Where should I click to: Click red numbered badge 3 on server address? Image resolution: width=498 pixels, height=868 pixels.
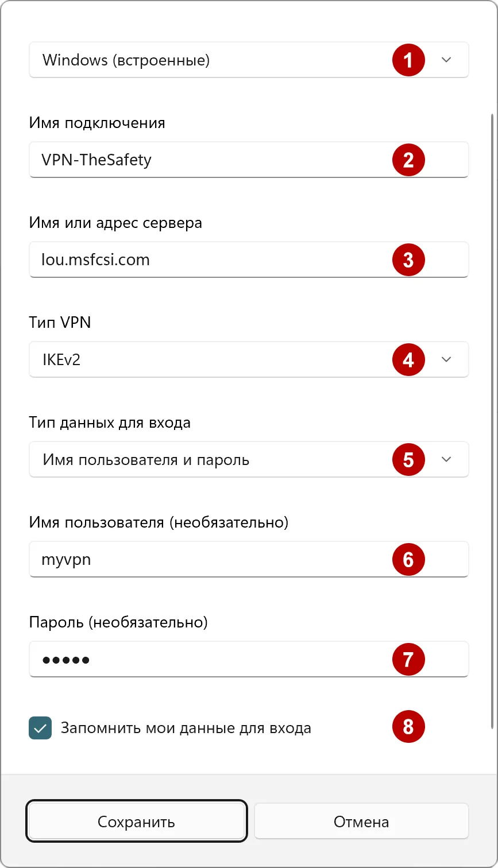point(408,259)
